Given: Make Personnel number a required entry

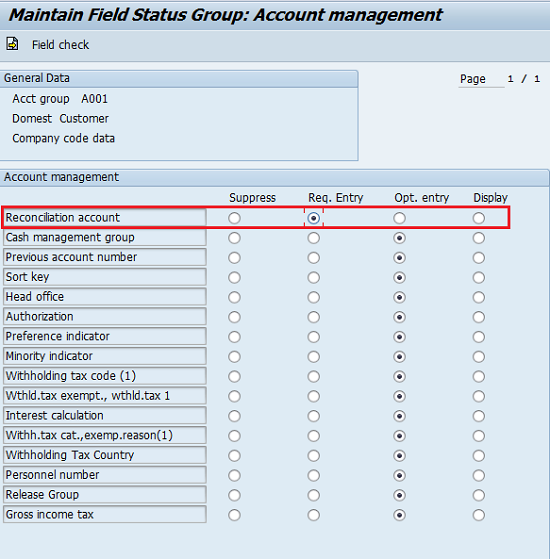Looking at the screenshot, I should point(314,475).
